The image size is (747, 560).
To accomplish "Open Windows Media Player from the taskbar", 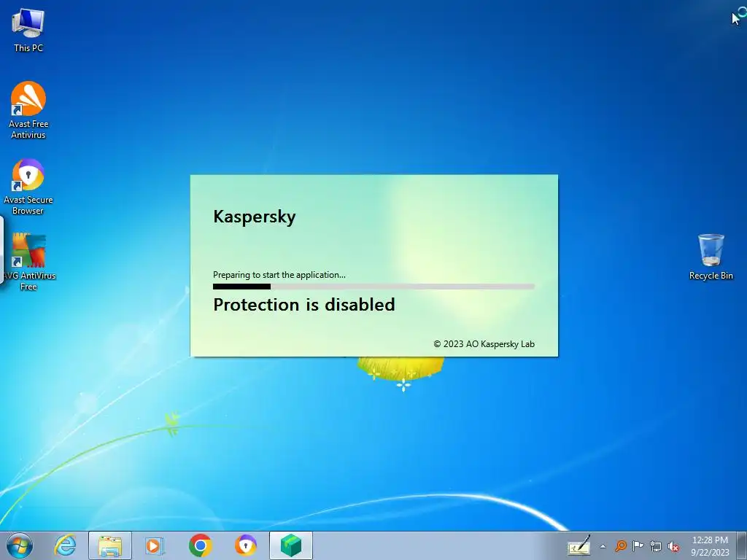I will coord(155,545).
